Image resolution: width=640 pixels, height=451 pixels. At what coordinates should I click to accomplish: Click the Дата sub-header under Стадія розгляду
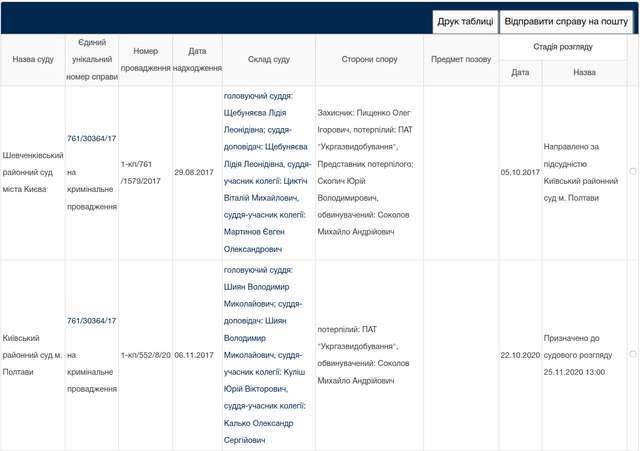click(x=520, y=73)
